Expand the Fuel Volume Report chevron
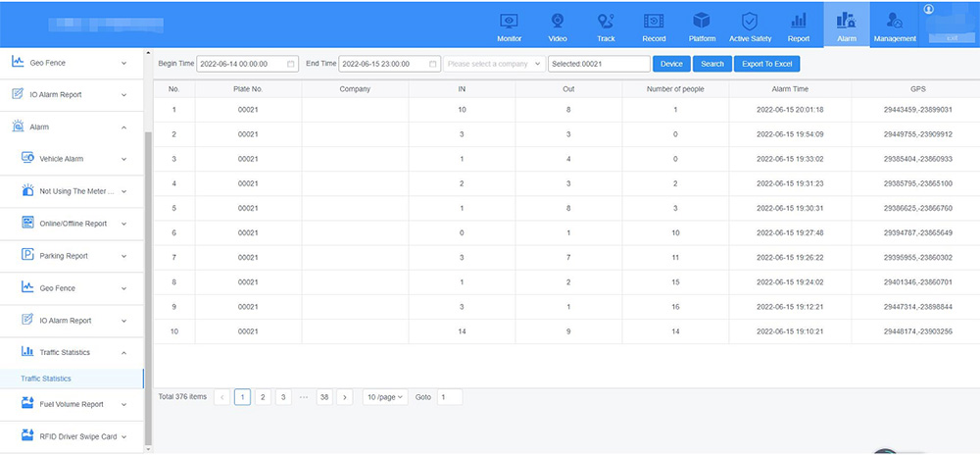This screenshot has width=980, height=456. pos(123,405)
